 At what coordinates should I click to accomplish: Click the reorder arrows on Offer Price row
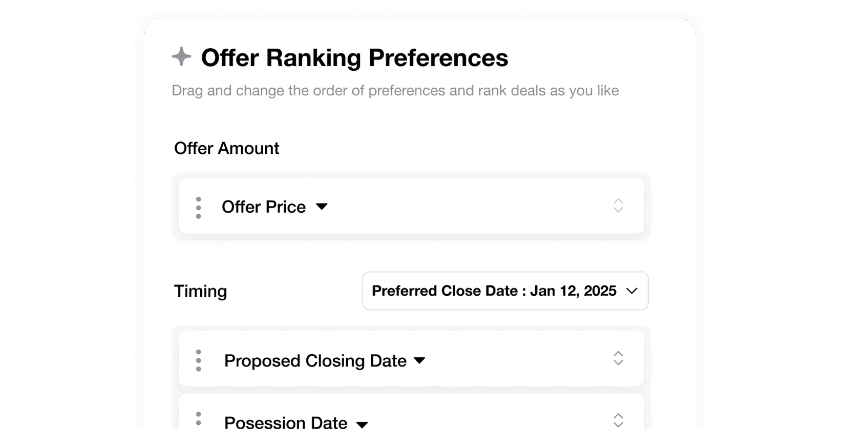point(618,206)
